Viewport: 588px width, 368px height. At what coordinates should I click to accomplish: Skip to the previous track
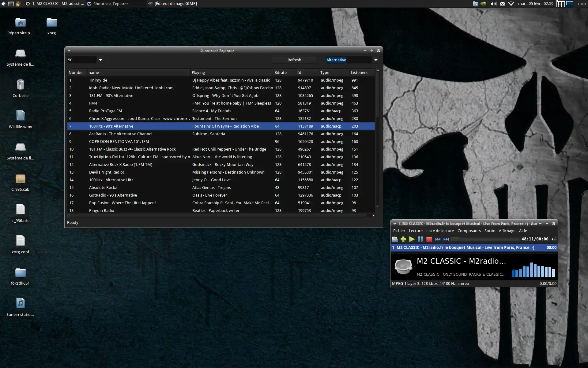(x=438, y=239)
